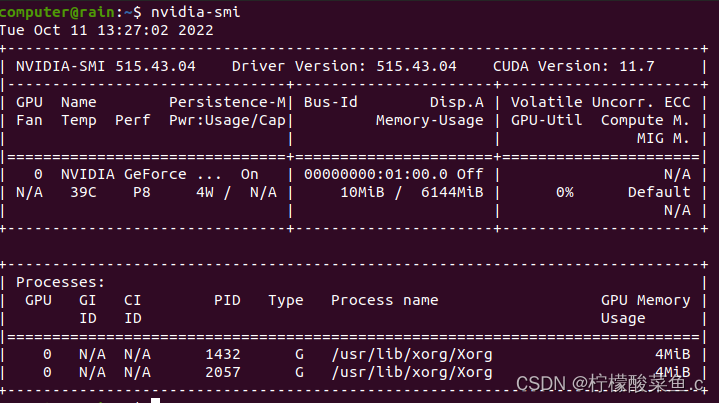Click 'Driver Version: 515.43.04' text

click(x=344, y=66)
